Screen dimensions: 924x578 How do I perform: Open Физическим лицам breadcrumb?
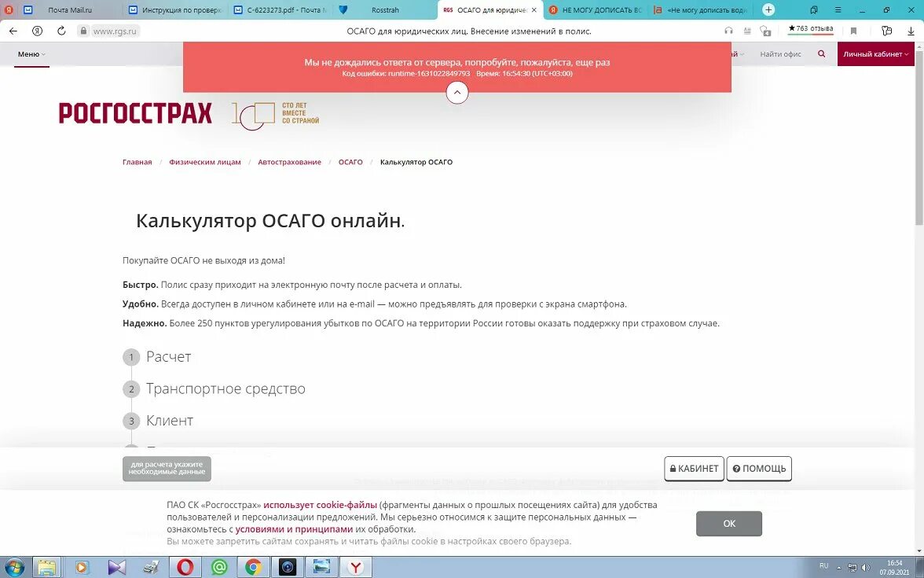[x=205, y=162]
